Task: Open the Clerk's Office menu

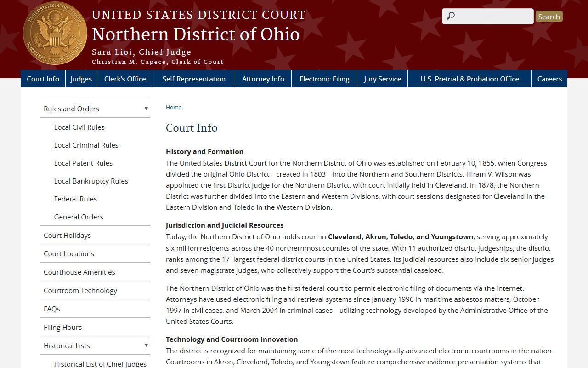Action: (125, 79)
